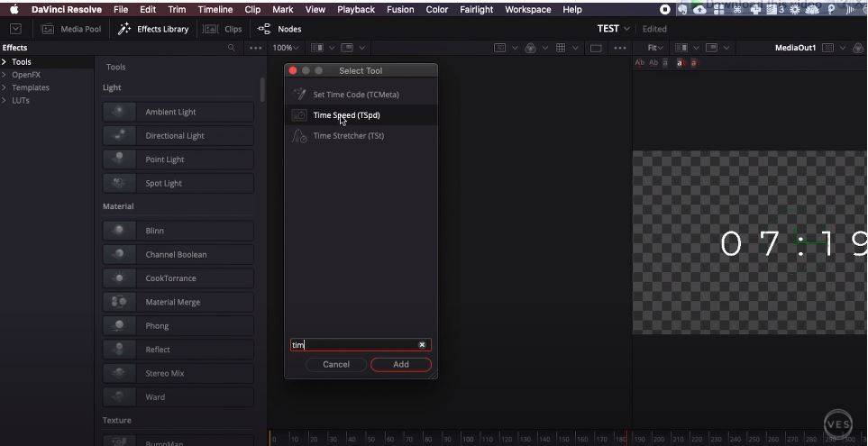This screenshot has height=446, width=868.
Task: Open the Effects panel three-dot options
Action: click(255, 48)
